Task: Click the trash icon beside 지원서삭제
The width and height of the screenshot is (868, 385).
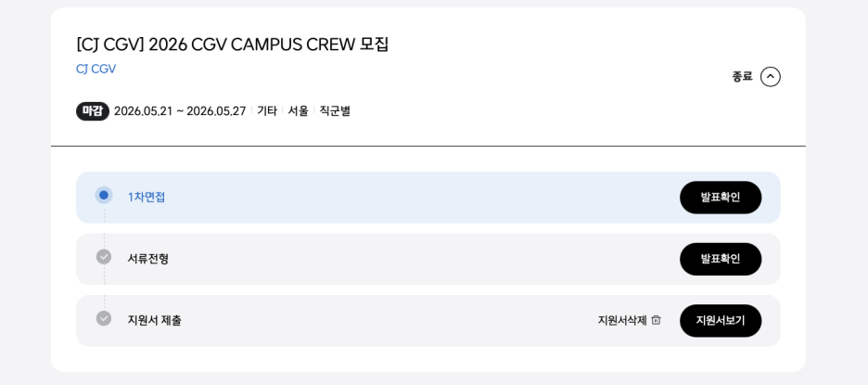Action: [656, 320]
